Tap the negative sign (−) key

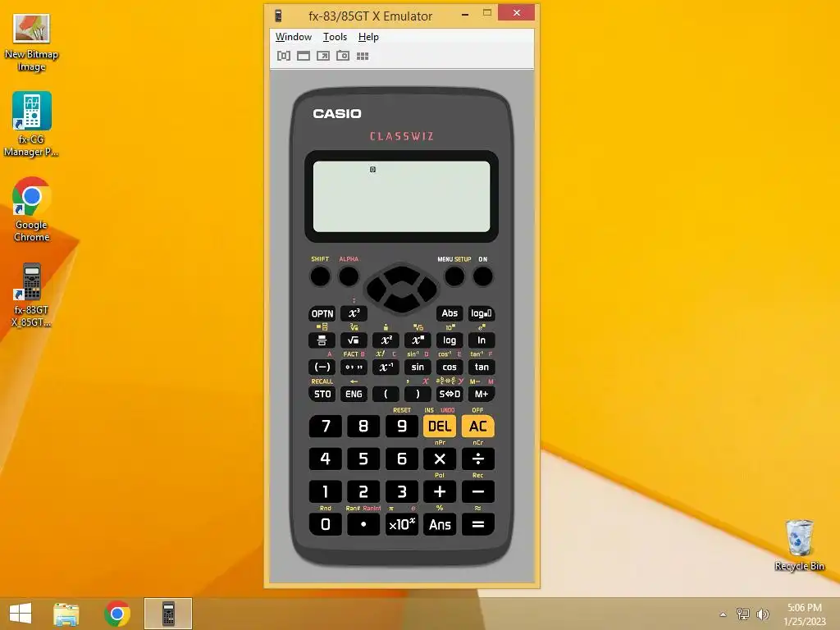322,367
